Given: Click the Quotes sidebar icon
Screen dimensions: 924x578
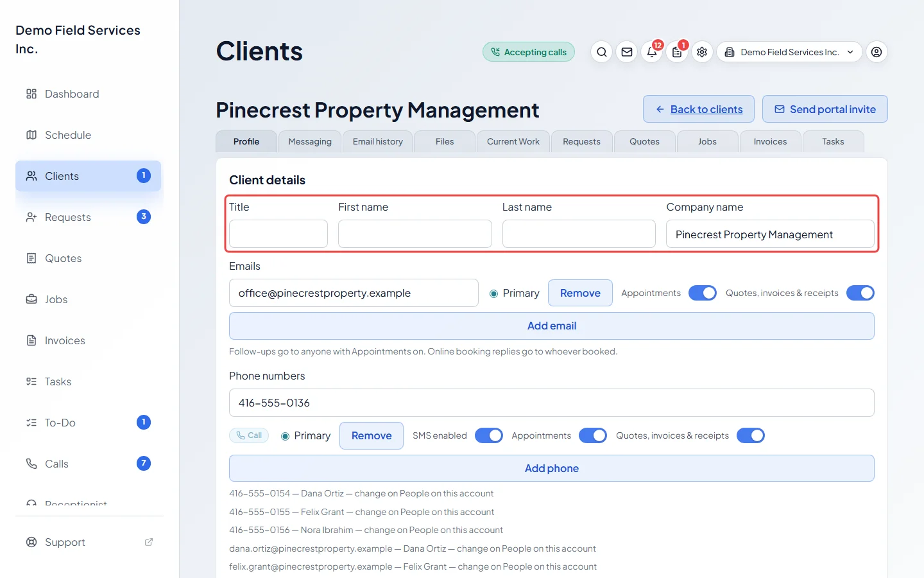Looking at the screenshot, I should 31,258.
